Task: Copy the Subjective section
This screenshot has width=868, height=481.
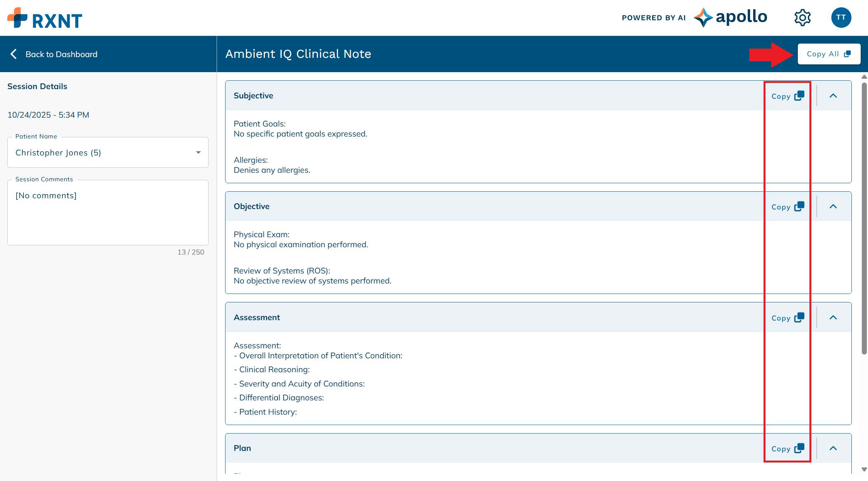Action: (787, 96)
